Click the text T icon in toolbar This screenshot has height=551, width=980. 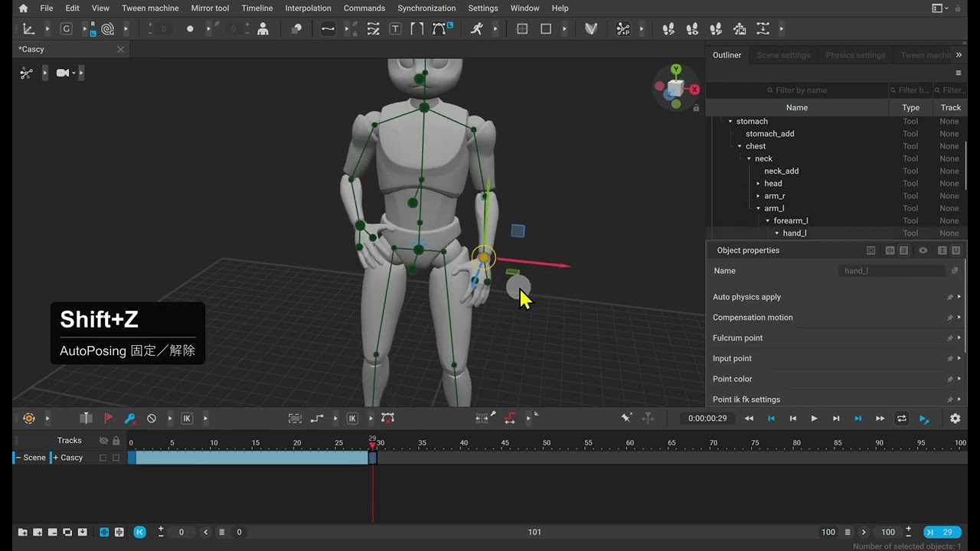click(395, 29)
